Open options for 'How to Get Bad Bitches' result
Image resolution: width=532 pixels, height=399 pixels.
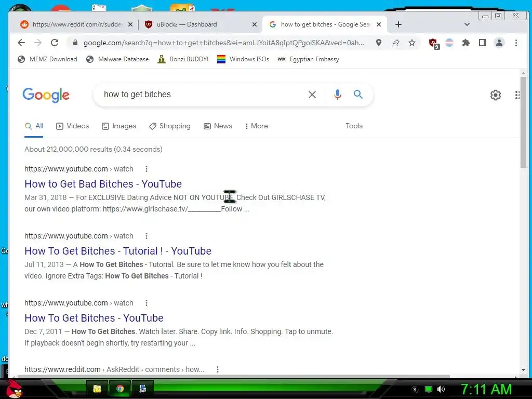click(x=146, y=169)
